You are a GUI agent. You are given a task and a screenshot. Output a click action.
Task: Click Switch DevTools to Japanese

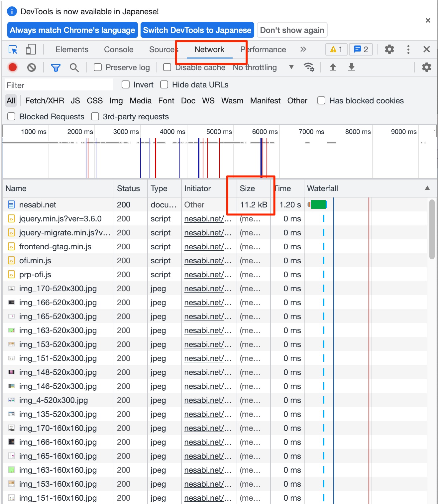pyautogui.click(x=197, y=30)
